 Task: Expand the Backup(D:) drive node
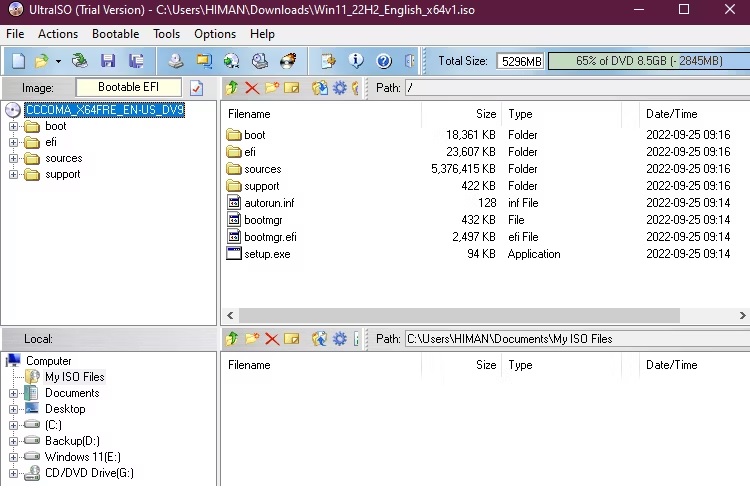[x=13, y=441]
